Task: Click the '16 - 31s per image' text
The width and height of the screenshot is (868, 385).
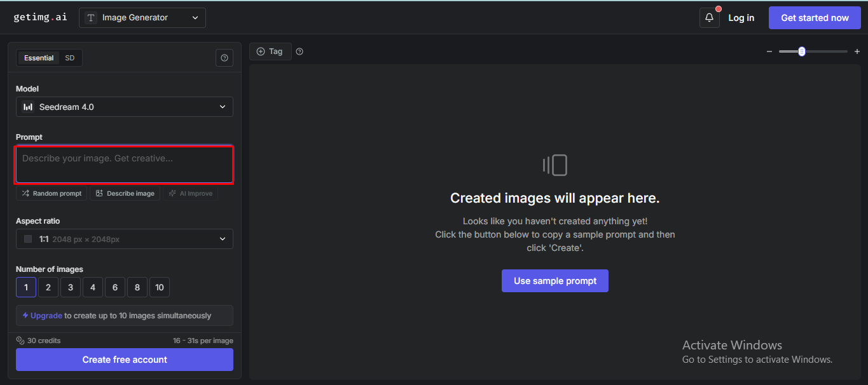Action: pyautogui.click(x=203, y=341)
